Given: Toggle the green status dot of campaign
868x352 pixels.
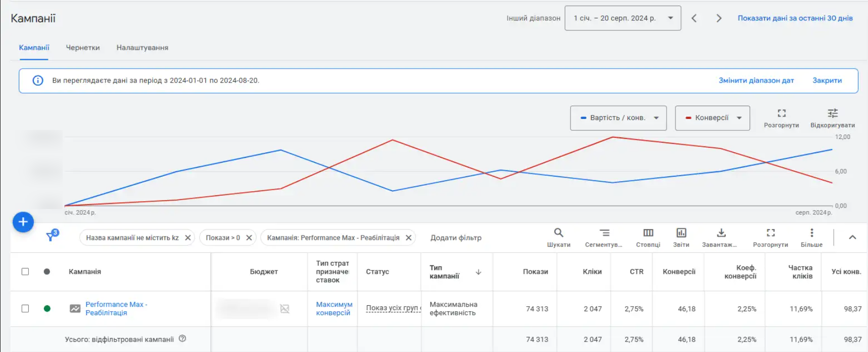Looking at the screenshot, I should [x=47, y=309].
